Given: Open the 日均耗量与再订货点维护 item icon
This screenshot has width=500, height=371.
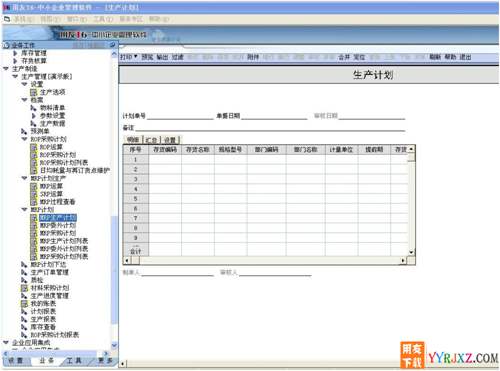Looking at the screenshot, I should tap(34, 170).
